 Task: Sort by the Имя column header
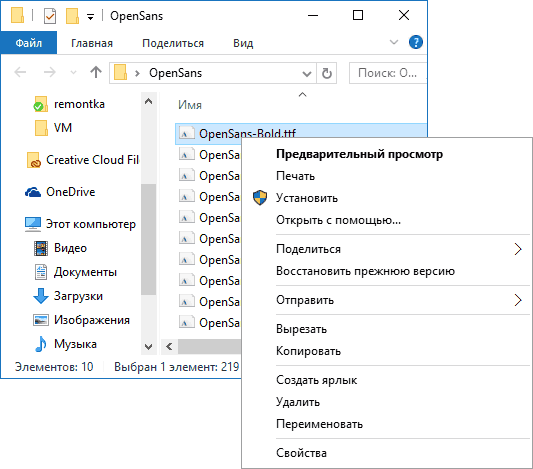[x=190, y=105]
